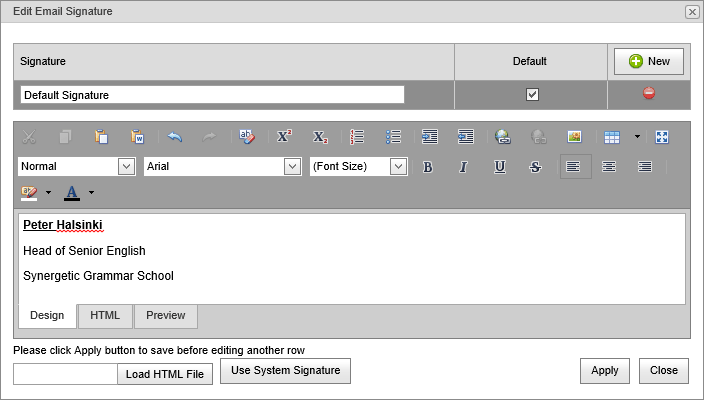Image resolution: width=704 pixels, height=400 pixels.
Task: Align text left
Action: coord(576,167)
